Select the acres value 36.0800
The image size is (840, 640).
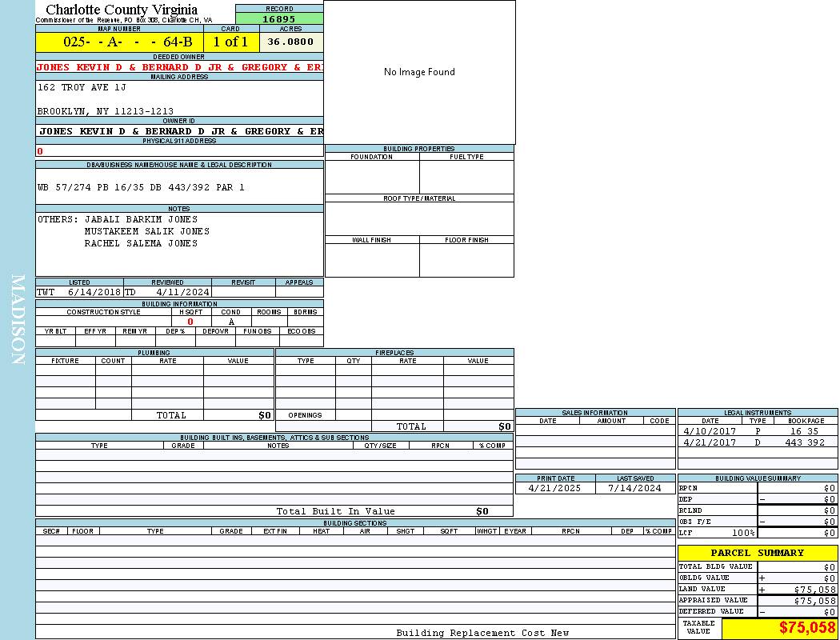(290, 42)
